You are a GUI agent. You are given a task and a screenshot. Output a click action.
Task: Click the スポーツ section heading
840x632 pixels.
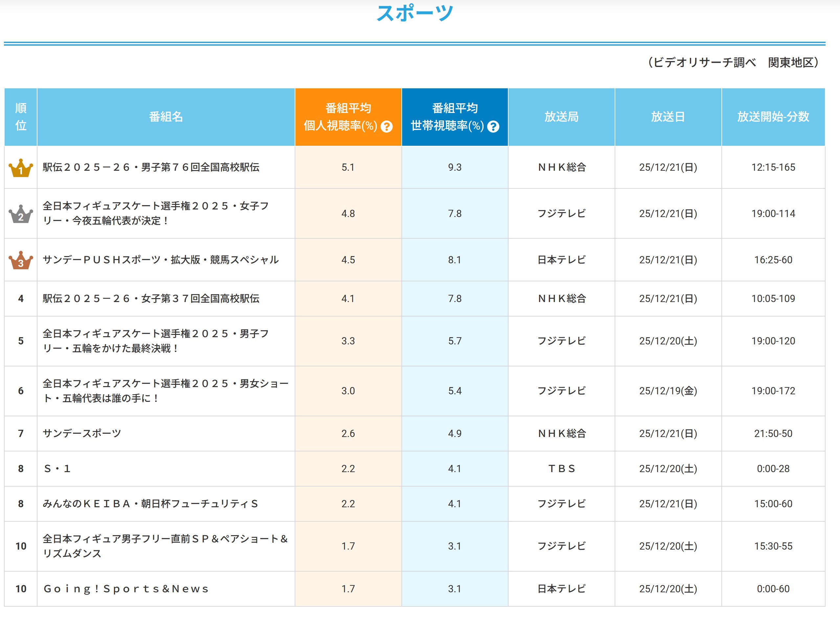click(415, 13)
